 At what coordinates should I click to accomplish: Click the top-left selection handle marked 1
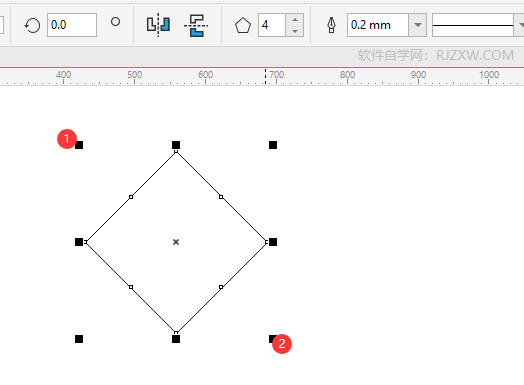79,145
